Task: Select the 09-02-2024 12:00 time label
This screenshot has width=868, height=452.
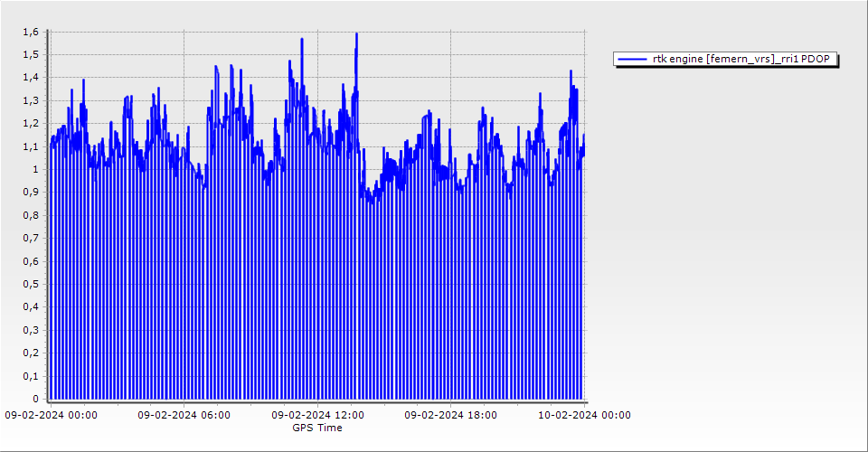Action: [317, 415]
